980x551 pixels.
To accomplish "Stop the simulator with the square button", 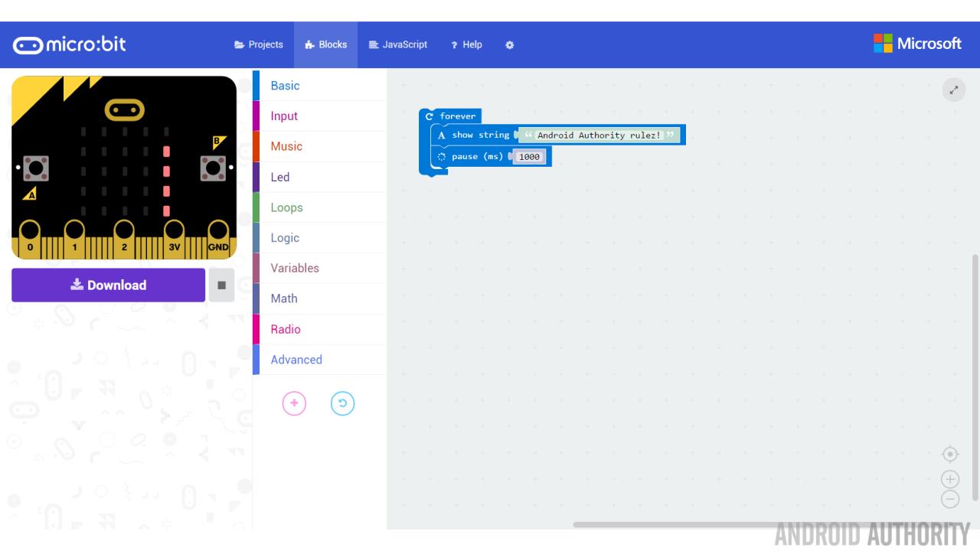I will point(221,285).
